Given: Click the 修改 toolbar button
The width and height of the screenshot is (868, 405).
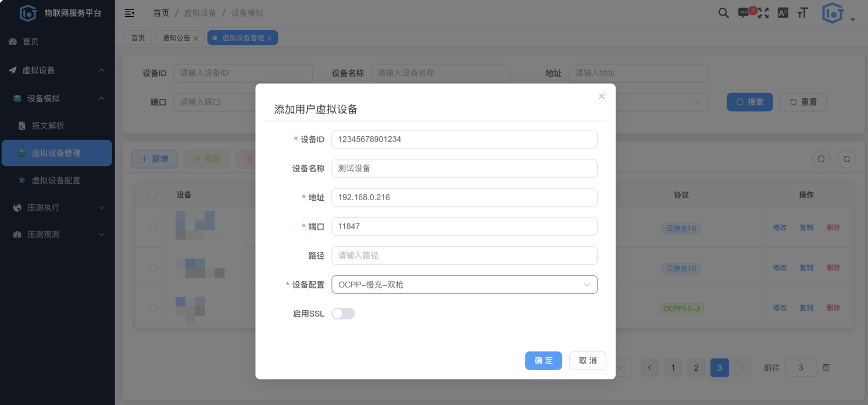Looking at the screenshot, I should (x=206, y=159).
